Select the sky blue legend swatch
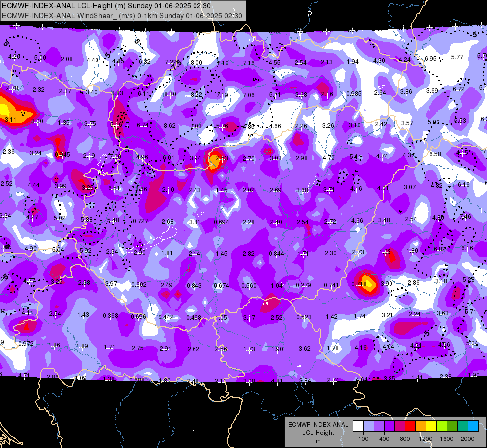The image size is (487, 448). (473, 426)
